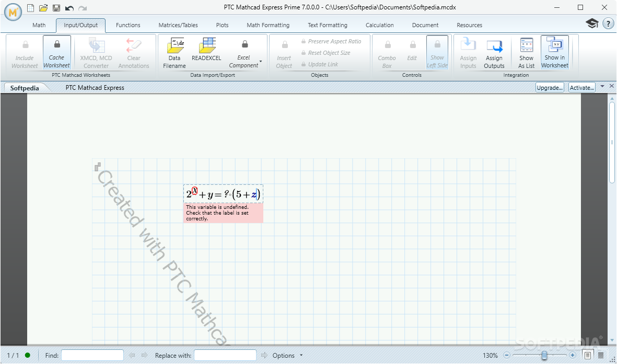Click Assign Inputs

pyautogui.click(x=468, y=53)
